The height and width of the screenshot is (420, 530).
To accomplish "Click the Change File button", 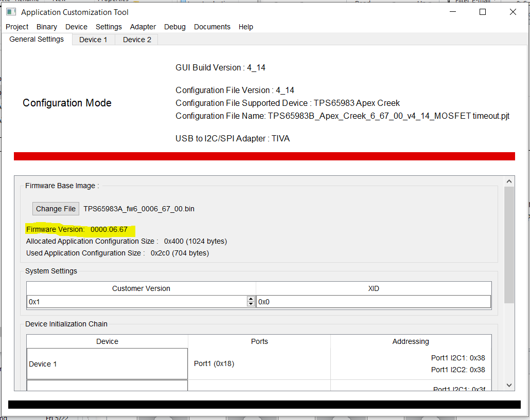I will [x=56, y=209].
